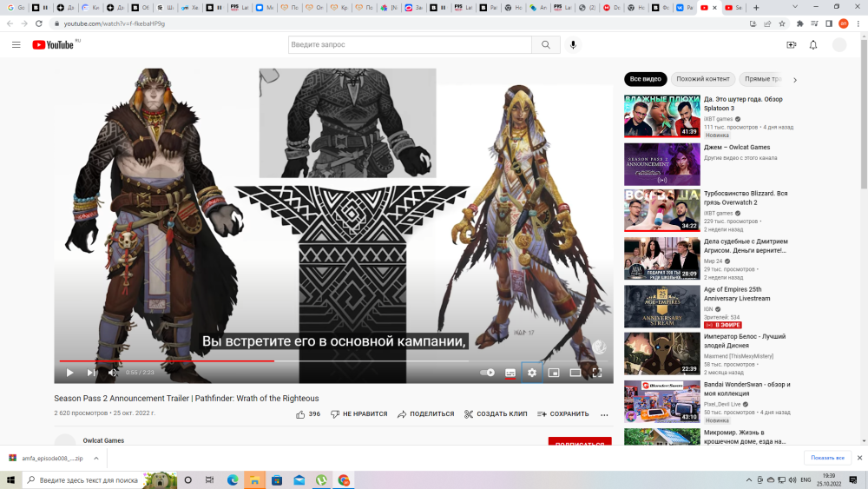Select the Похожий контент filter chip
This screenshot has width=868, height=489.
(703, 79)
